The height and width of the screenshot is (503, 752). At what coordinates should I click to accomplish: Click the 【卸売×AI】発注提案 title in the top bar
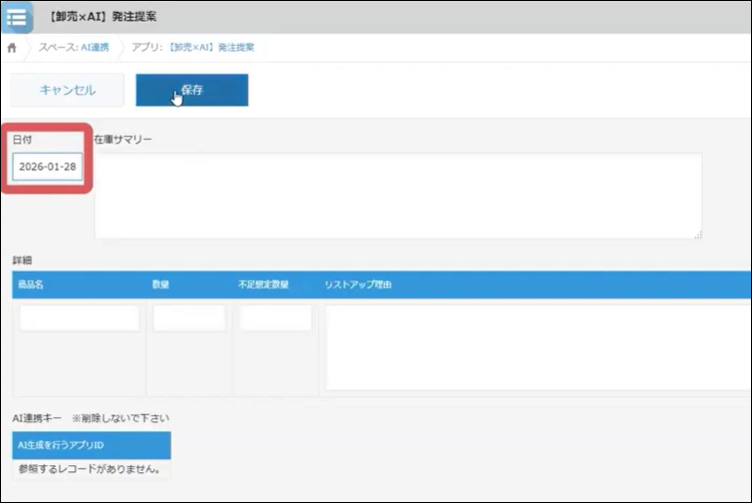pos(106,17)
